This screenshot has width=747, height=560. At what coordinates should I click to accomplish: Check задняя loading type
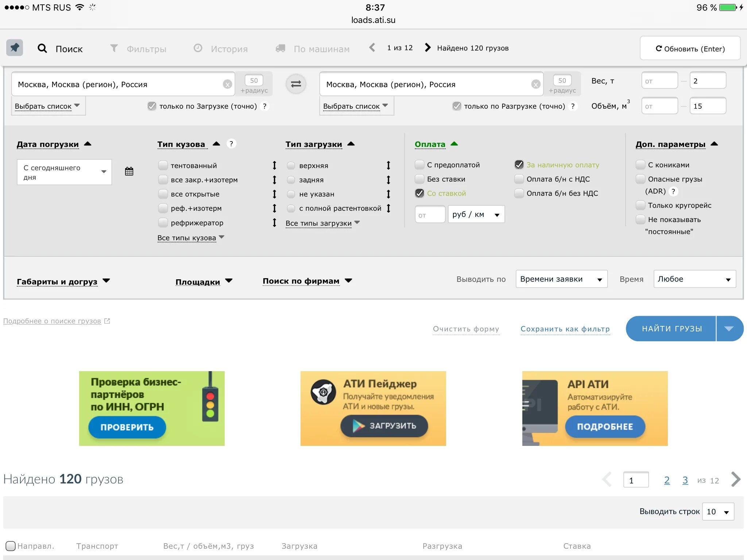point(291,180)
